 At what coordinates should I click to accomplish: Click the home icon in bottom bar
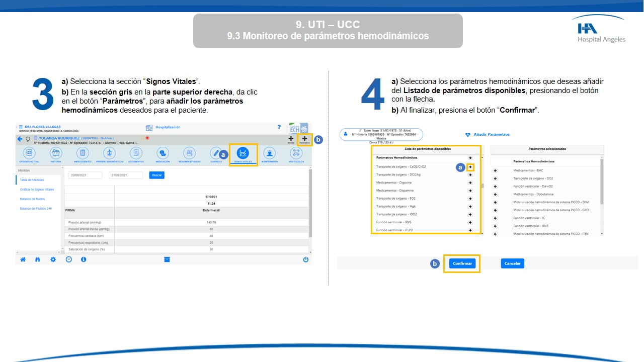pos(23,259)
